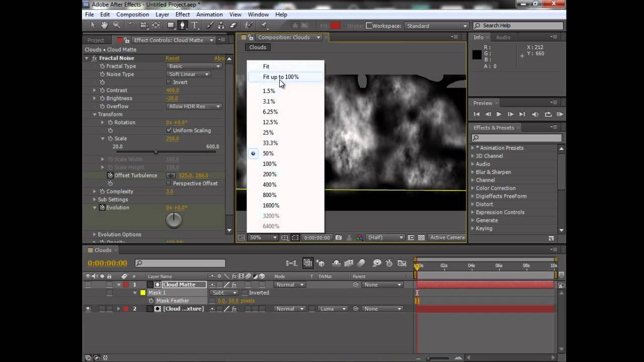644x362 pixels.
Task: Open Luma track matte dropdown
Action: click(332, 309)
